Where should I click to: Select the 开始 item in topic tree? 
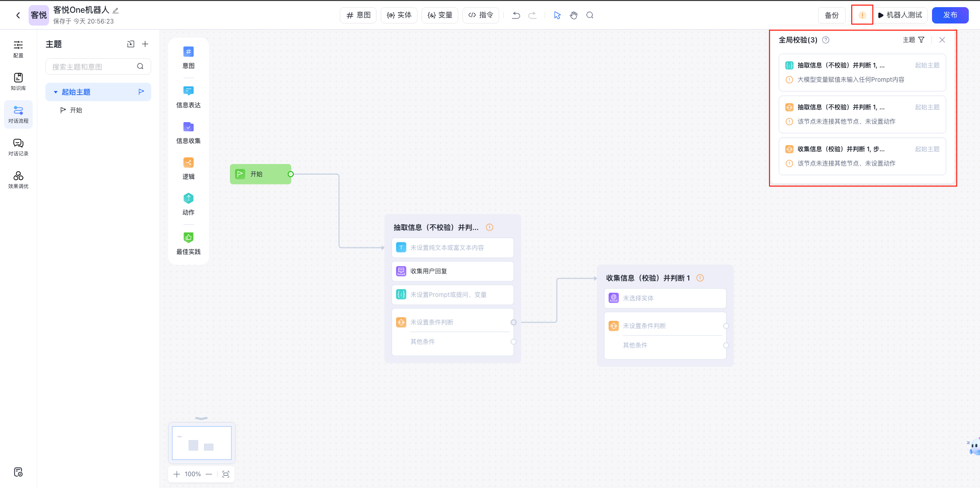click(x=76, y=110)
